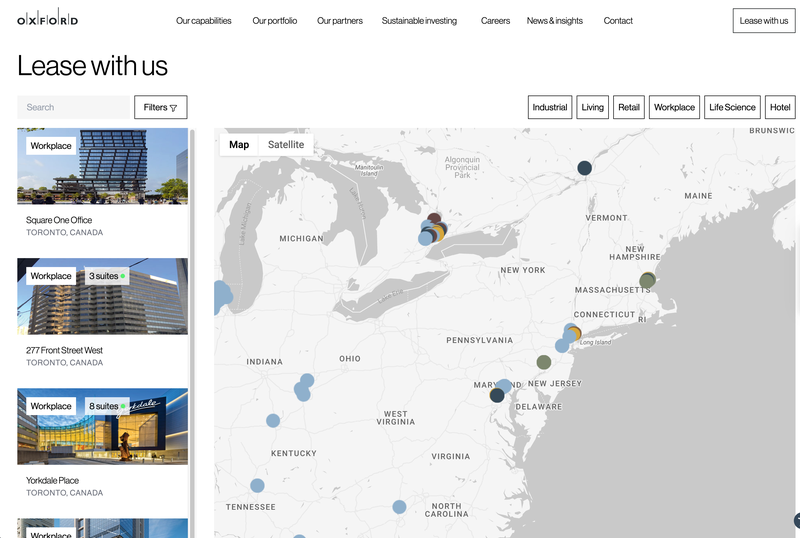The width and height of the screenshot is (800, 538).
Task: Click the map marker in North Carolina
Action: [399, 507]
